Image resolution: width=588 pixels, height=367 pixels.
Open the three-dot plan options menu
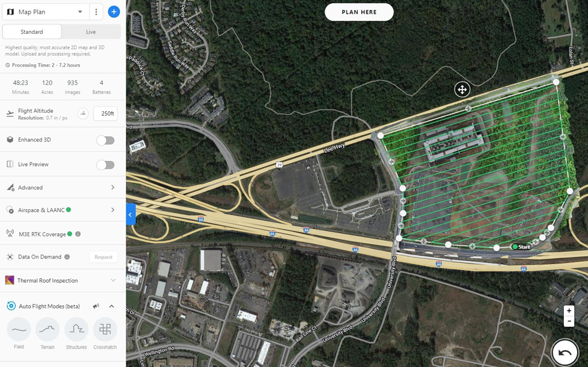(96, 12)
